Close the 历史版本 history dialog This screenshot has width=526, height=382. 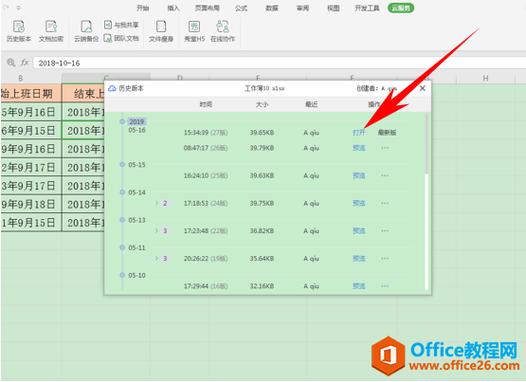click(x=422, y=88)
